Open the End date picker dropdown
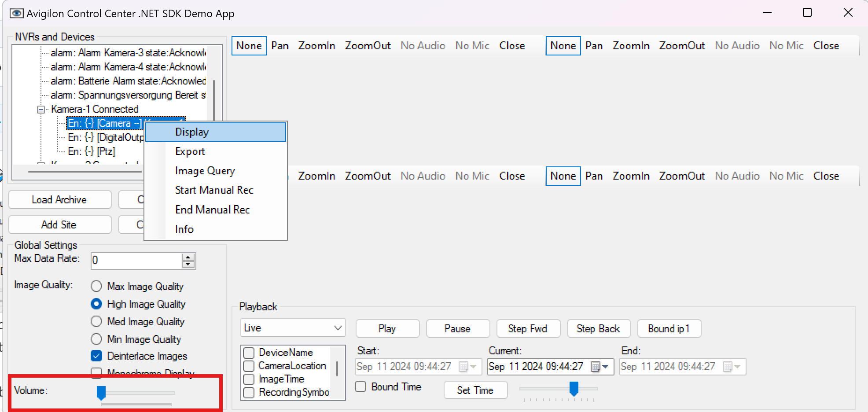868x412 pixels. coord(732,367)
